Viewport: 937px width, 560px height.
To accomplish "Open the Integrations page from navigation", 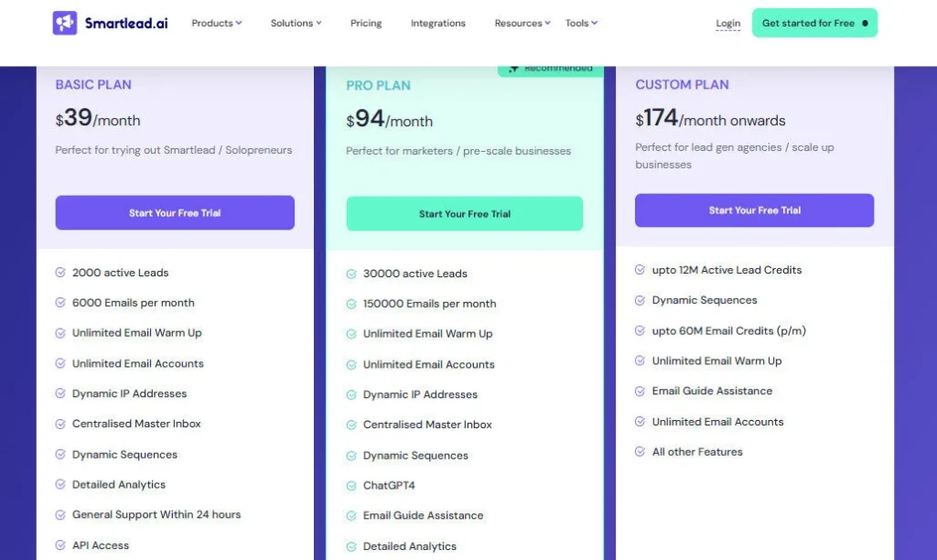I will (x=437, y=22).
